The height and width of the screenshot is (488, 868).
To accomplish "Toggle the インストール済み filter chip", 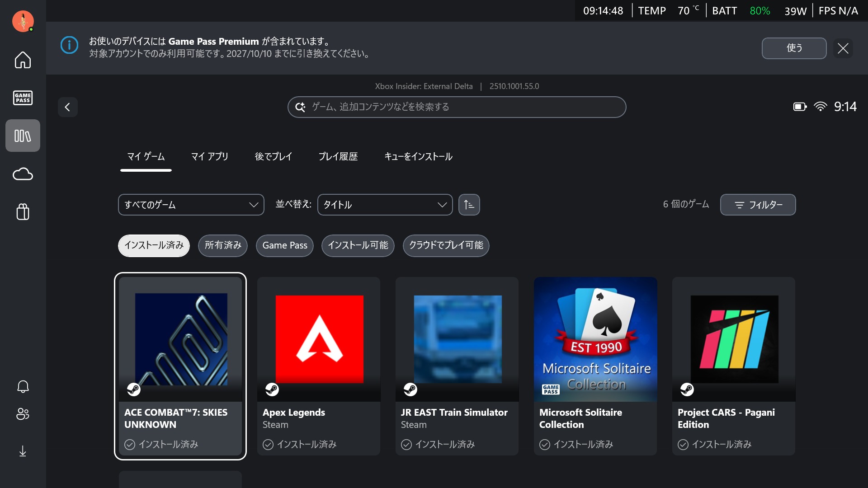I will (x=154, y=245).
